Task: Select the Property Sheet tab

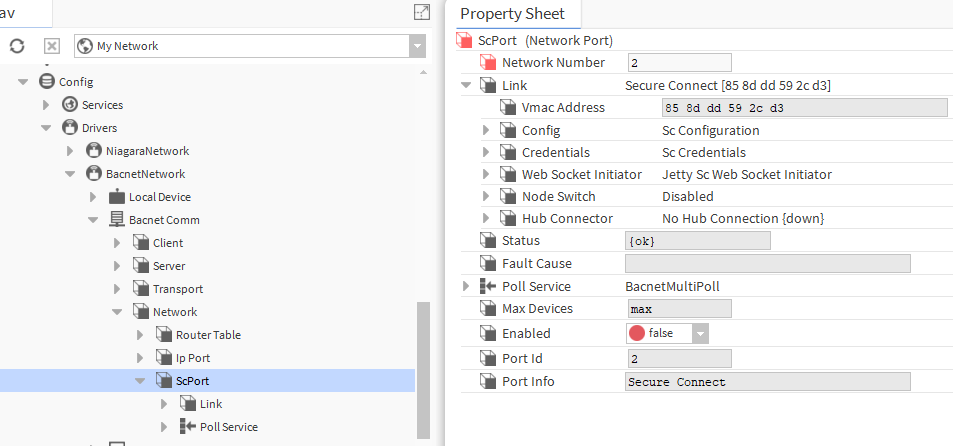Action: pos(512,14)
